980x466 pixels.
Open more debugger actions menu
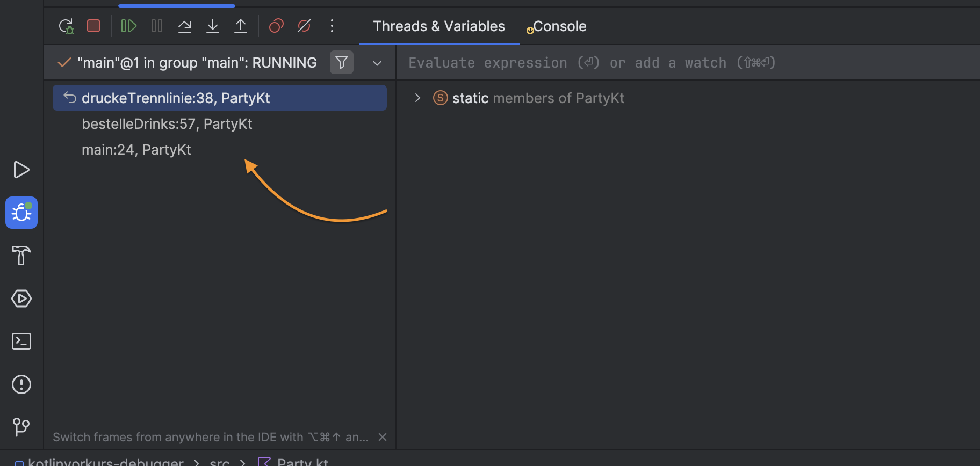pos(332,26)
